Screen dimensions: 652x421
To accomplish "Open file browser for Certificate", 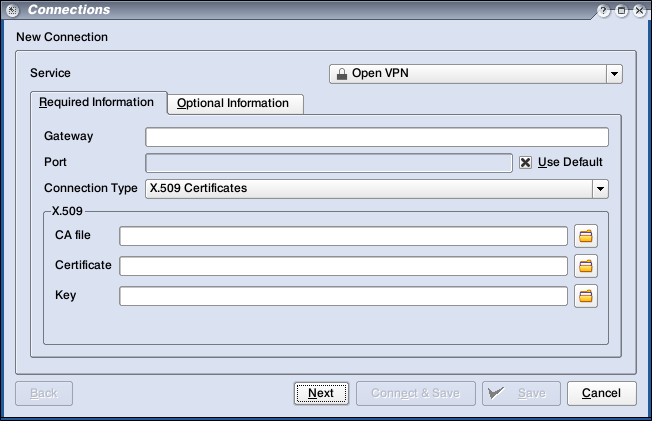I will pyautogui.click(x=586, y=266).
